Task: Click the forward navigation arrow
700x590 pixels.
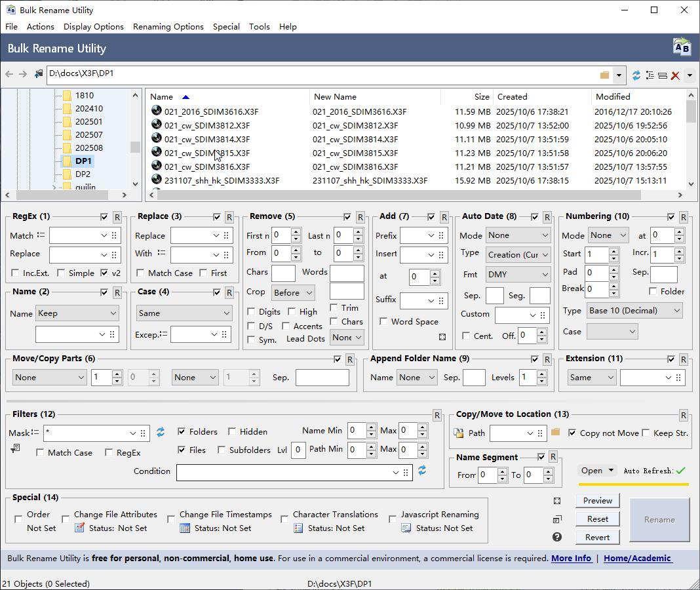Action: point(23,74)
